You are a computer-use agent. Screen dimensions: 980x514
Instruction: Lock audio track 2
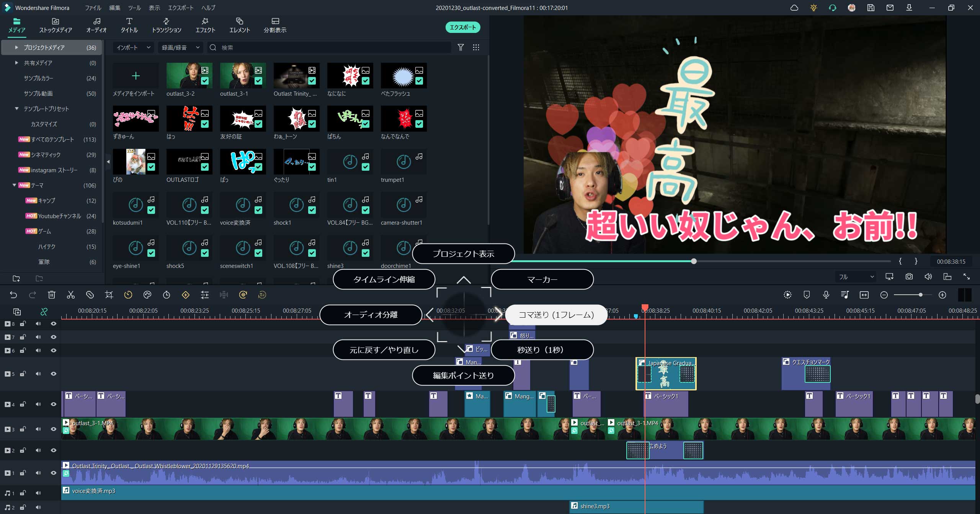pyautogui.click(x=23, y=507)
